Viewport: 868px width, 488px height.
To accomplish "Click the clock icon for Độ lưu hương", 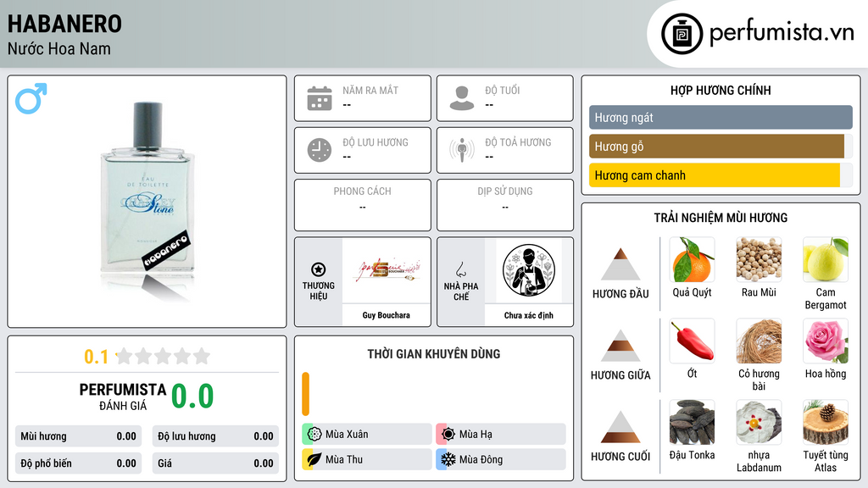I will tap(320, 150).
